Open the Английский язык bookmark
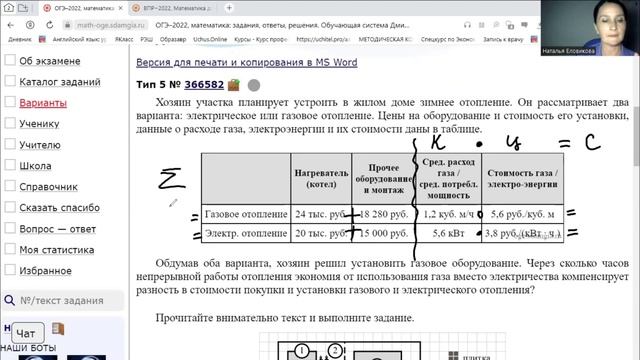 click(79, 39)
